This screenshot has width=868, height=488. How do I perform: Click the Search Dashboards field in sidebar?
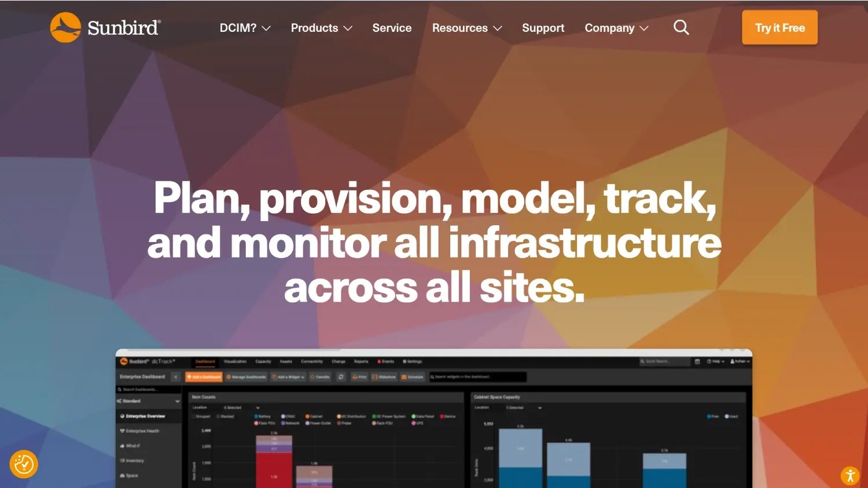(x=149, y=390)
